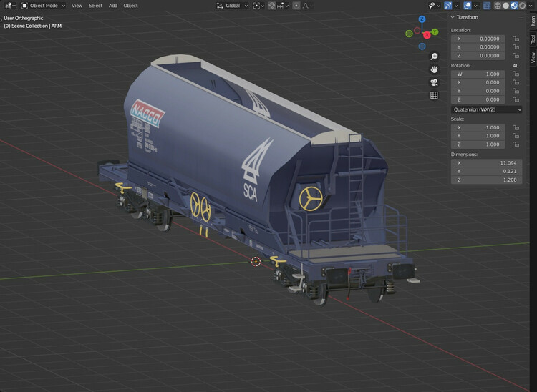Toggle proportional editing

coord(296,6)
